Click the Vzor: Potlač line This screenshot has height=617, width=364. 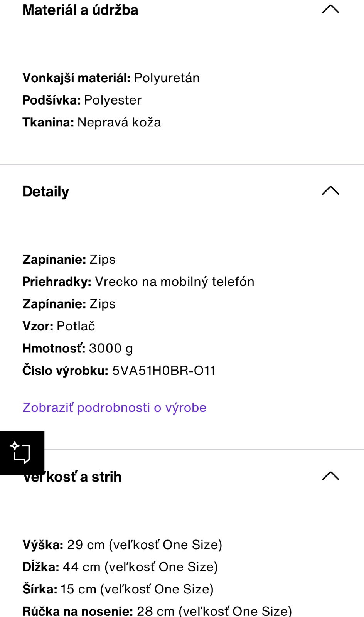pos(59,326)
